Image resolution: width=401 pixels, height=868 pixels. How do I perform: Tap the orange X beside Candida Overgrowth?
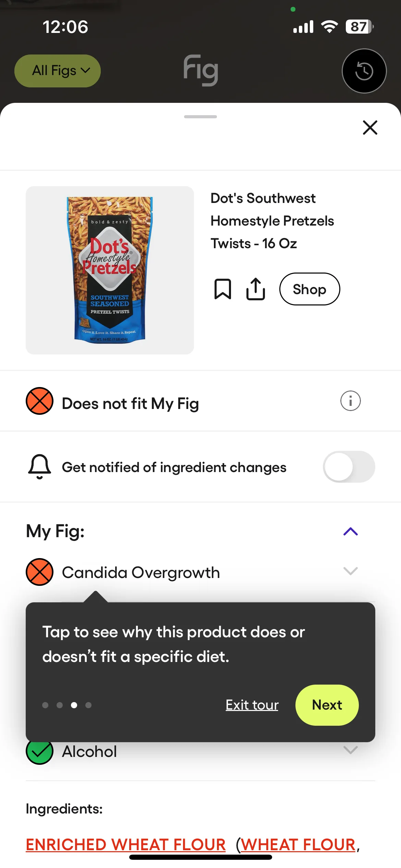(x=39, y=572)
